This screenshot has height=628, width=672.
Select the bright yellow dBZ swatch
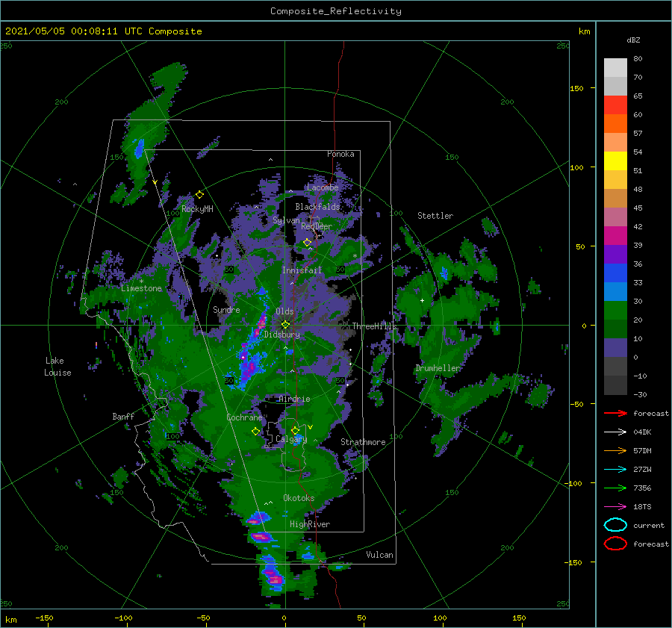coord(615,161)
